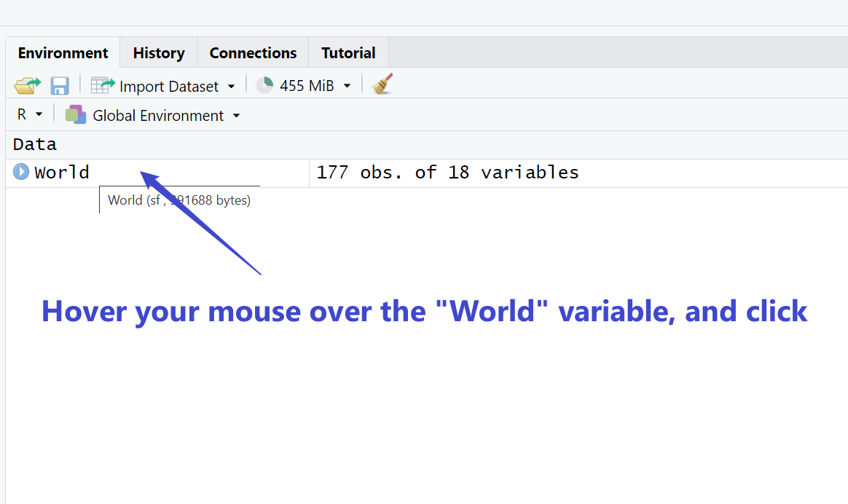Click the Import Dataset text label
Viewport: 848px width, 504px height.
tap(169, 86)
